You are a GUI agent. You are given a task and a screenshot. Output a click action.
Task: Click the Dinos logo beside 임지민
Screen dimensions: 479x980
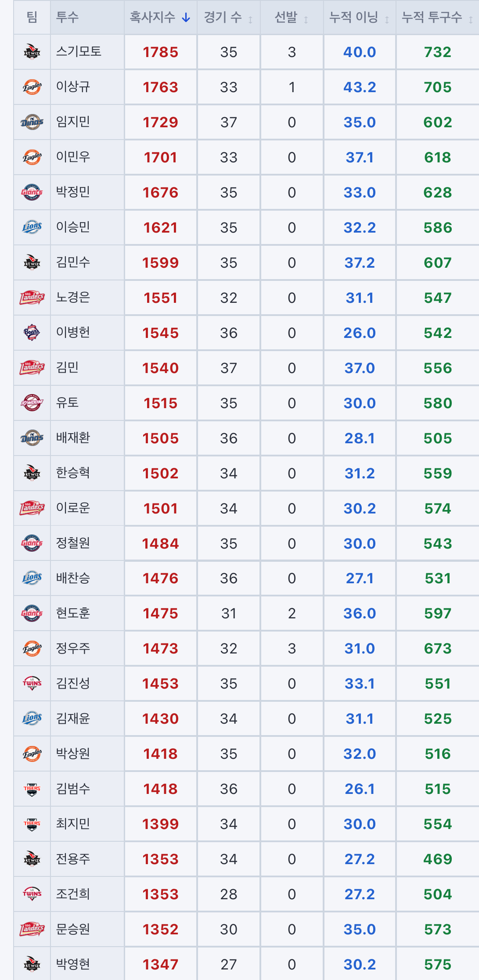(32, 122)
